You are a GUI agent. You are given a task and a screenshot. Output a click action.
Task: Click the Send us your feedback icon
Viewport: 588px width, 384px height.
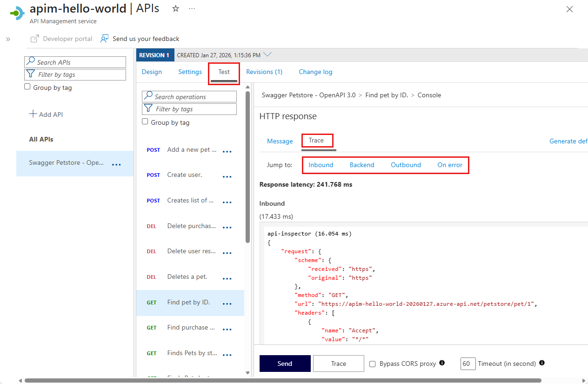(104, 39)
